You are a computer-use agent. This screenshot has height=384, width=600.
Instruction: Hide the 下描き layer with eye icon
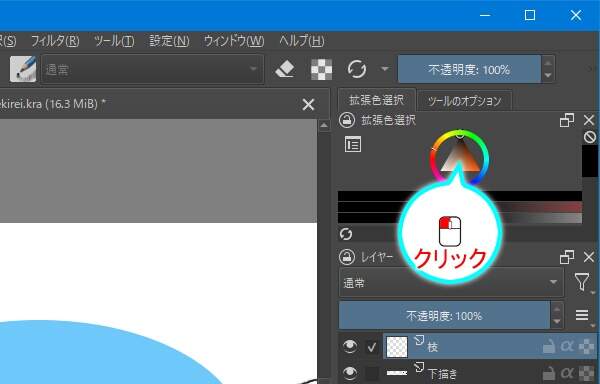click(350, 373)
